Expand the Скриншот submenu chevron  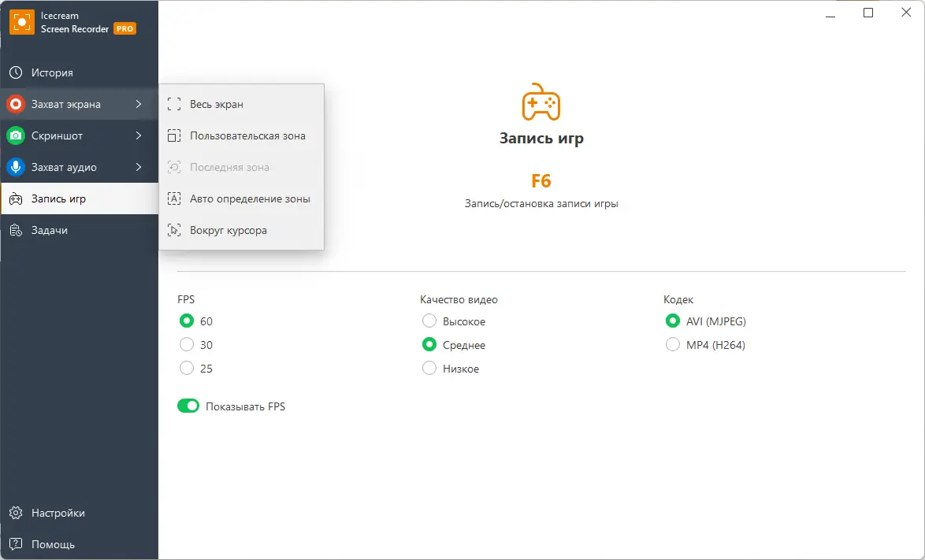click(139, 135)
